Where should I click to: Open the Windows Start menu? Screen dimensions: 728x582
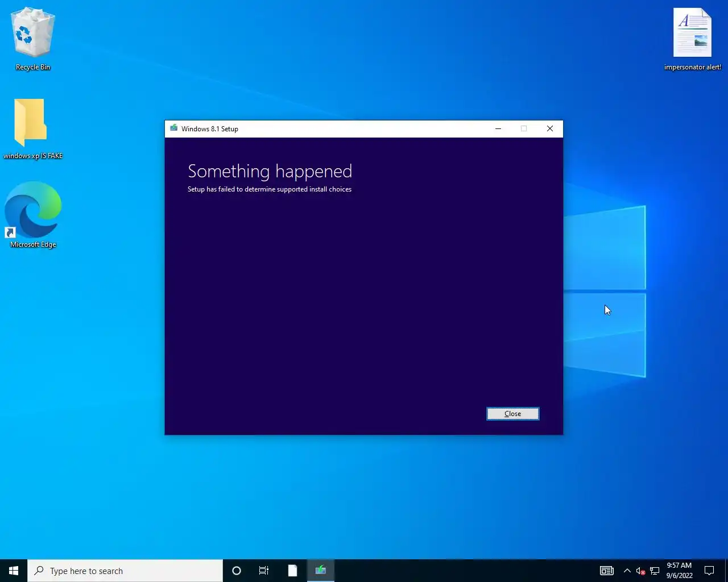tap(14, 571)
